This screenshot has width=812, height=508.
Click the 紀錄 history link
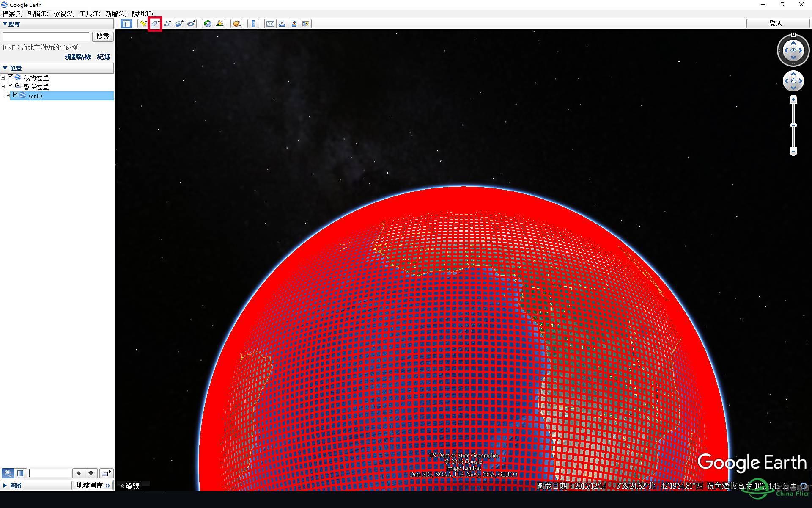point(104,57)
